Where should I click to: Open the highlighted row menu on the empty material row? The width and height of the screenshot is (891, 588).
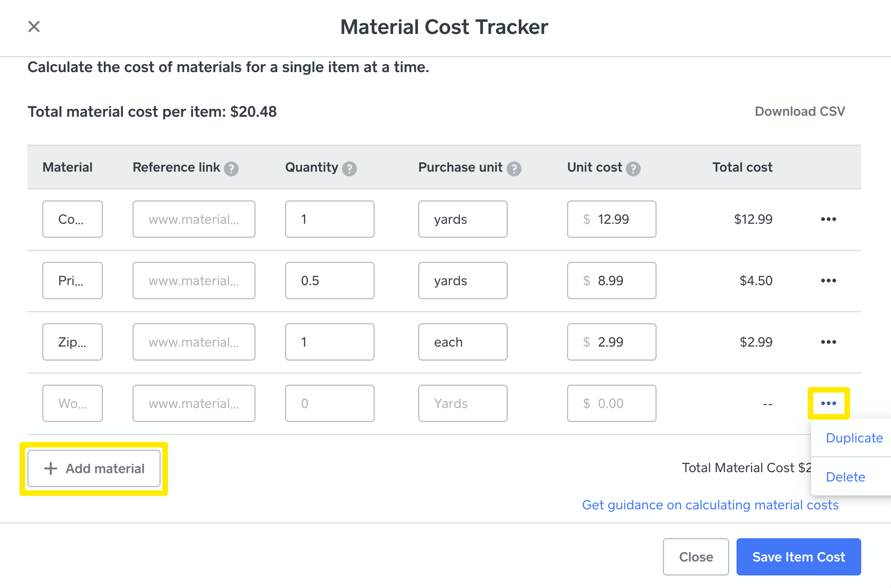[829, 403]
